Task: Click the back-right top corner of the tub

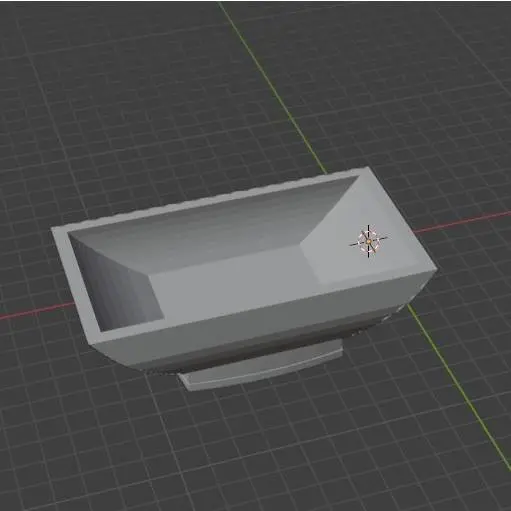Action: click(x=368, y=169)
